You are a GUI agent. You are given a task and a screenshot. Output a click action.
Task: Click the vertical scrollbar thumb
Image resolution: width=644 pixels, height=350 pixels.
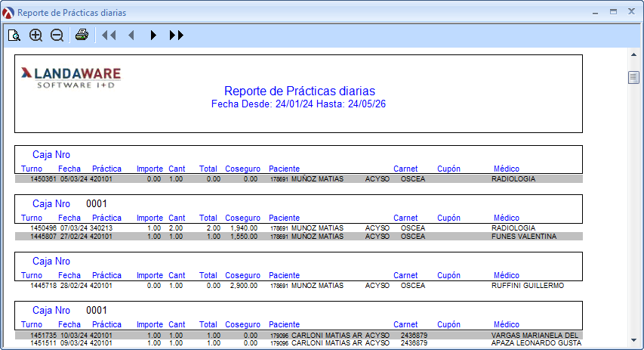(x=633, y=77)
